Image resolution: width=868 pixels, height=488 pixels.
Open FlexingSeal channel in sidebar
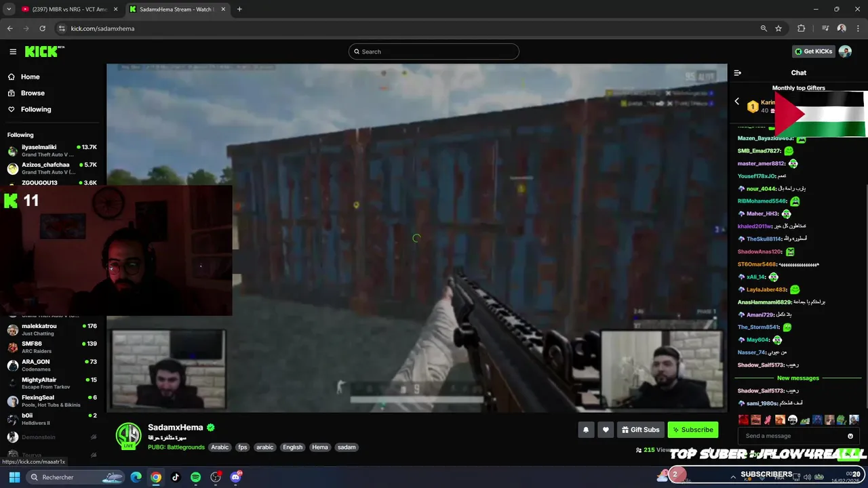pyautogui.click(x=52, y=401)
